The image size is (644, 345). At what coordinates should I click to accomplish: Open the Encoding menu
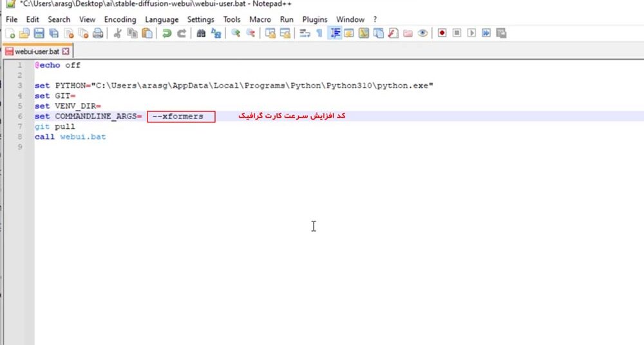[120, 19]
